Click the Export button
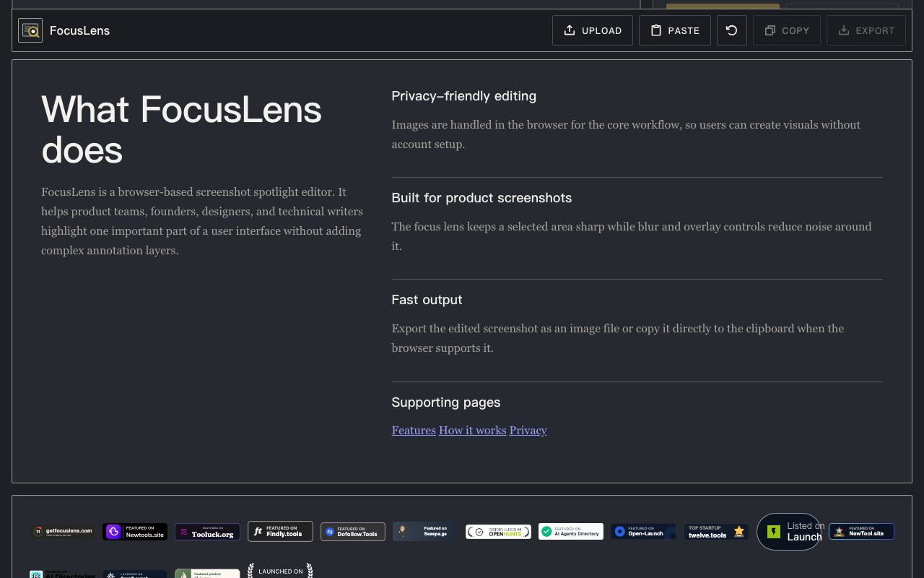Image resolution: width=924 pixels, height=578 pixels. [866, 30]
